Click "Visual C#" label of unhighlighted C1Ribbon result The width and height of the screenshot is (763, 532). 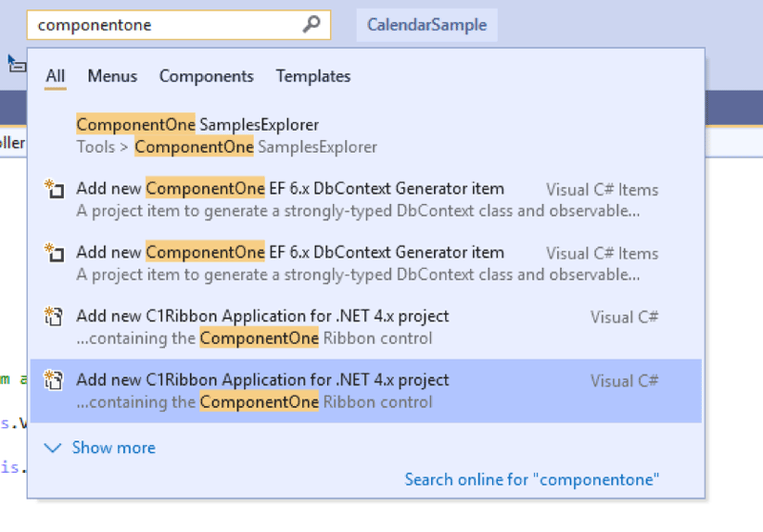625,317
